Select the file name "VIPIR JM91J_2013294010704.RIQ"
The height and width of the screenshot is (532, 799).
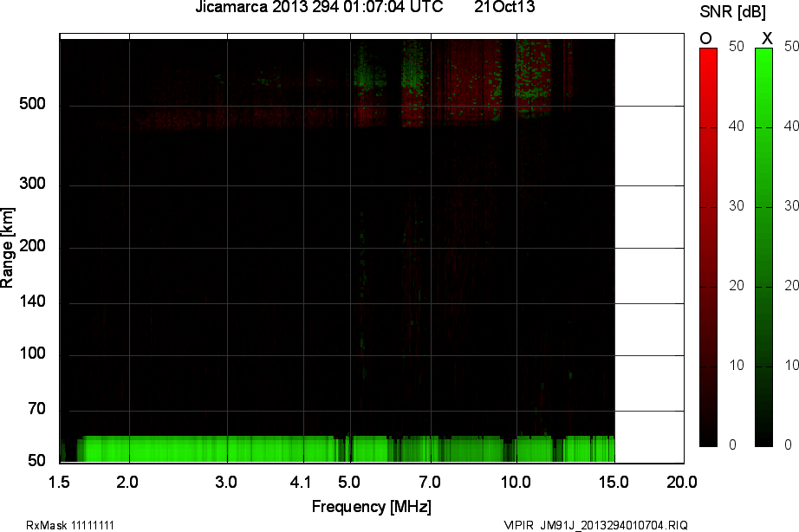click(595, 525)
